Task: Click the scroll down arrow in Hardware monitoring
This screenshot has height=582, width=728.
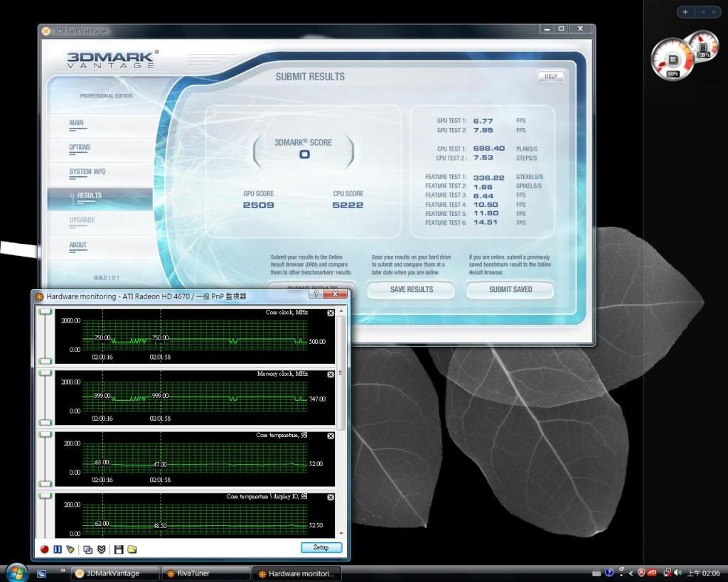Action: (x=342, y=534)
